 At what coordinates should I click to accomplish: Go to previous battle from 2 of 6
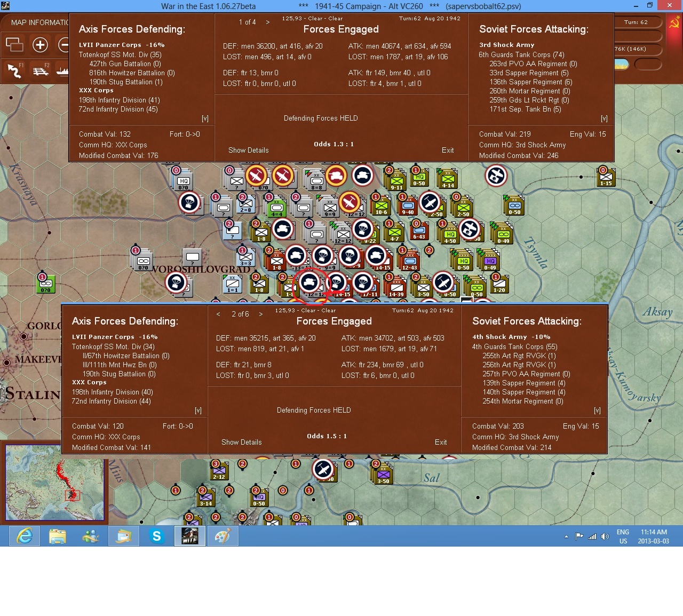point(218,314)
